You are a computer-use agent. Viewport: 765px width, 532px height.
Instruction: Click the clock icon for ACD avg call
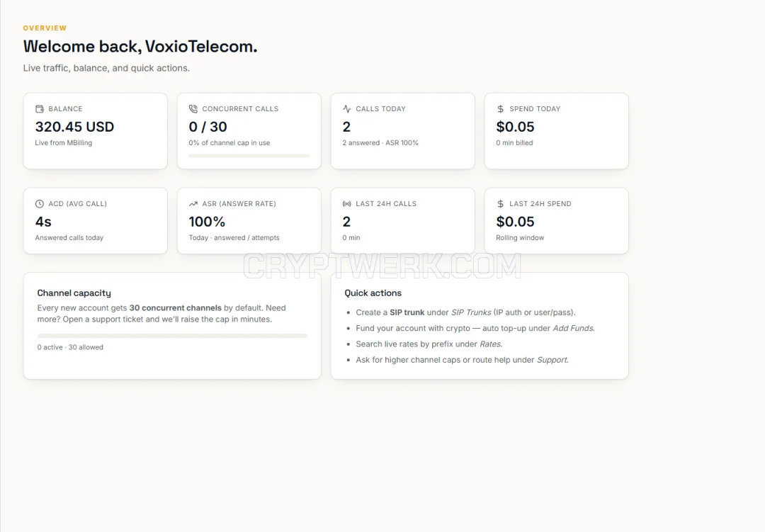pos(40,203)
